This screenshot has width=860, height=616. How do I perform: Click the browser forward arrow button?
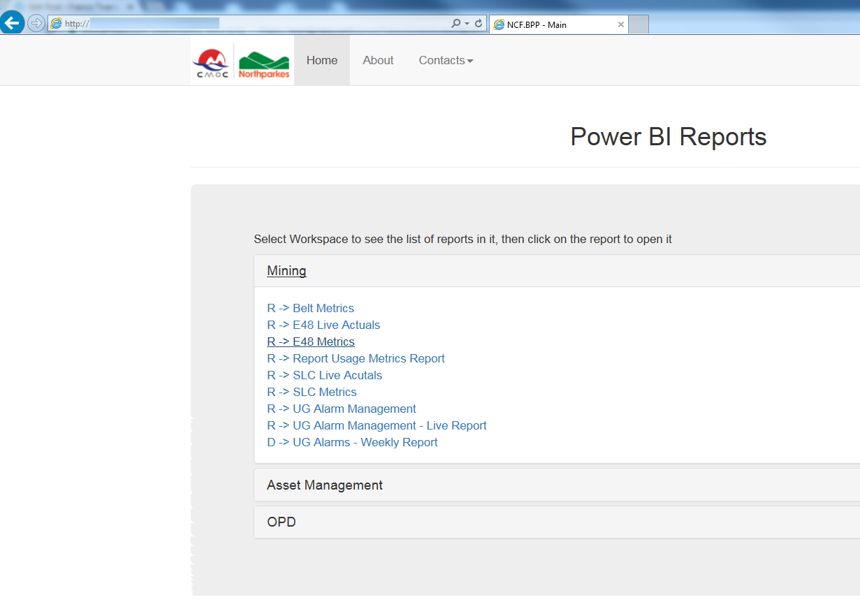(x=36, y=23)
